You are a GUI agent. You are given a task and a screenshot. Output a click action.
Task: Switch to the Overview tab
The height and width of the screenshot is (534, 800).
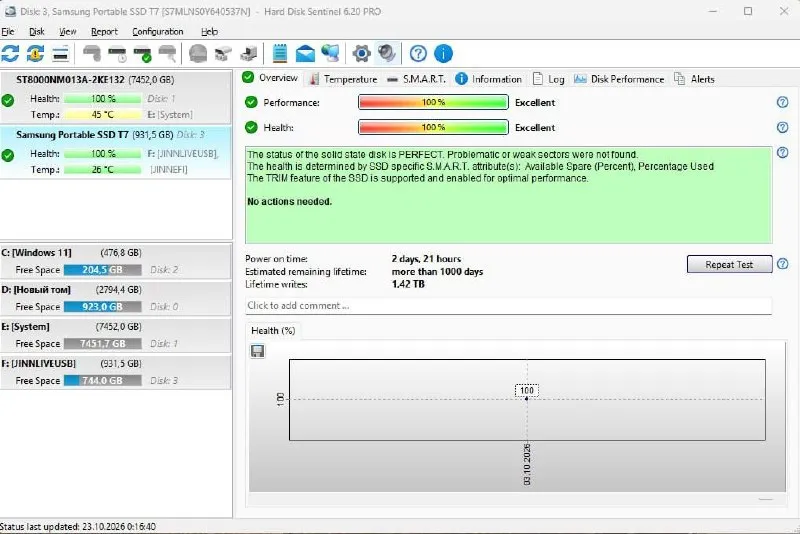270,78
